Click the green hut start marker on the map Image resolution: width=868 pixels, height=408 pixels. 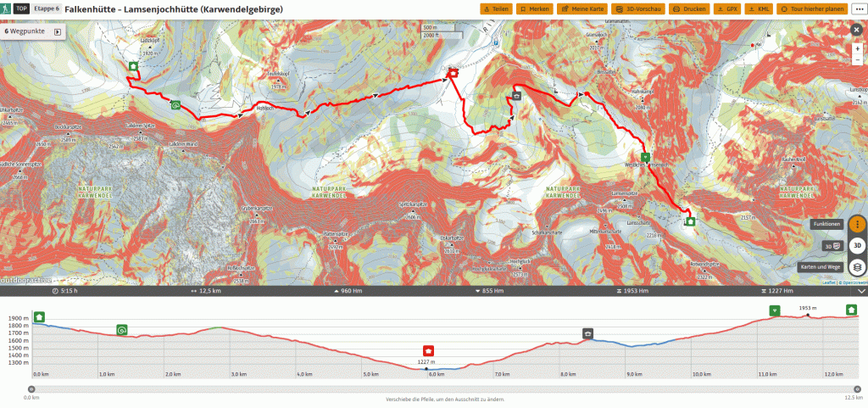click(133, 66)
